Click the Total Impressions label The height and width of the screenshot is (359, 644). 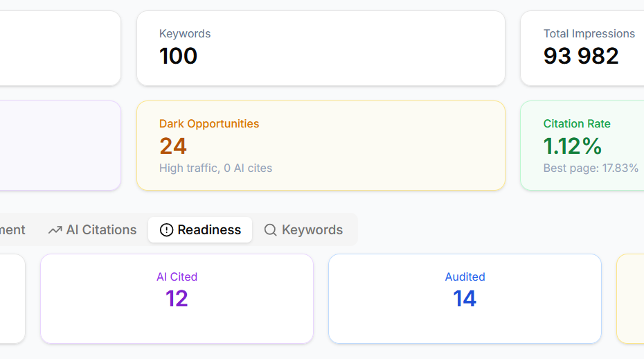(x=589, y=34)
